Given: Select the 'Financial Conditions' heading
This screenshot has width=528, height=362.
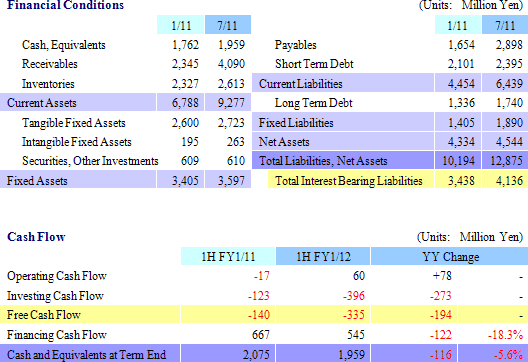Looking at the screenshot, I should (x=65, y=5).
